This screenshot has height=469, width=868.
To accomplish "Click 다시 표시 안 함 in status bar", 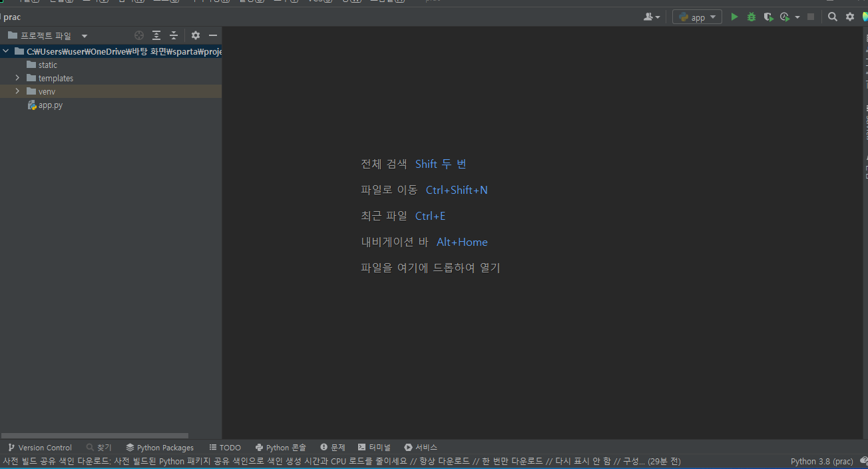I will pos(584,461).
